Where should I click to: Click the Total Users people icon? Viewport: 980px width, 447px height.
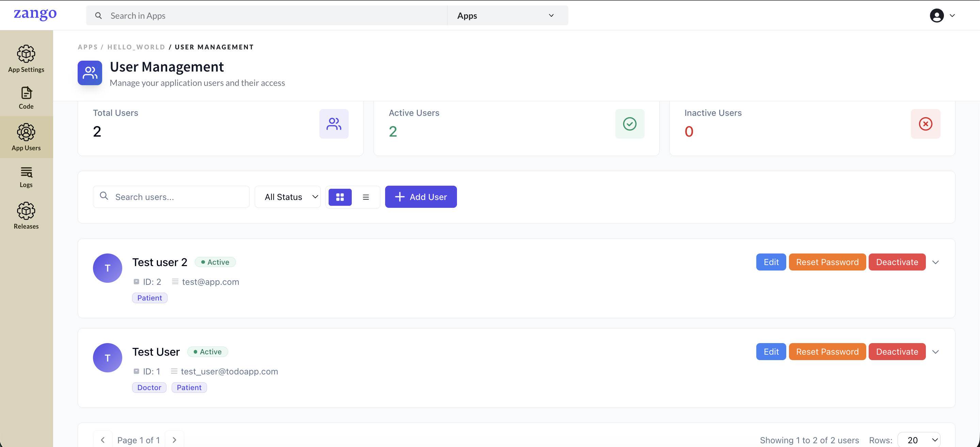coord(334,124)
